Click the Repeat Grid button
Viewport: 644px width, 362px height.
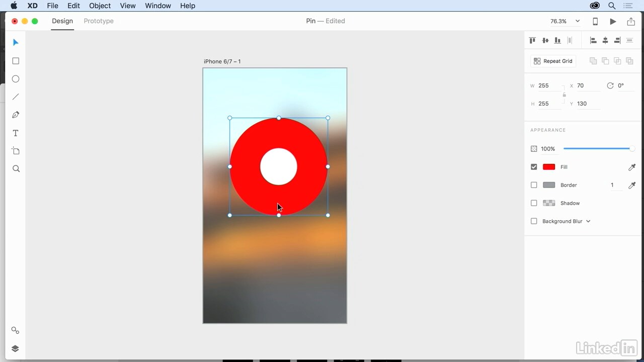pyautogui.click(x=553, y=61)
